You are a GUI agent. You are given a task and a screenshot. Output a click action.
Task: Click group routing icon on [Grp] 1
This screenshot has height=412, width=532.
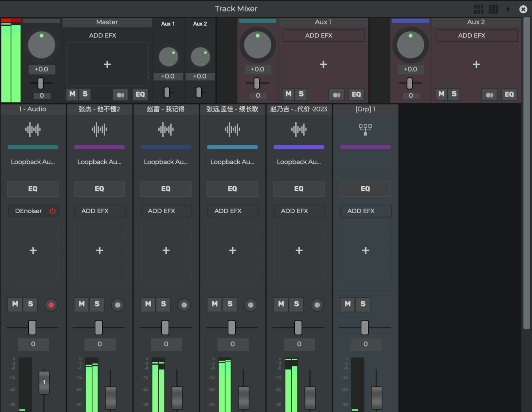coord(365,129)
